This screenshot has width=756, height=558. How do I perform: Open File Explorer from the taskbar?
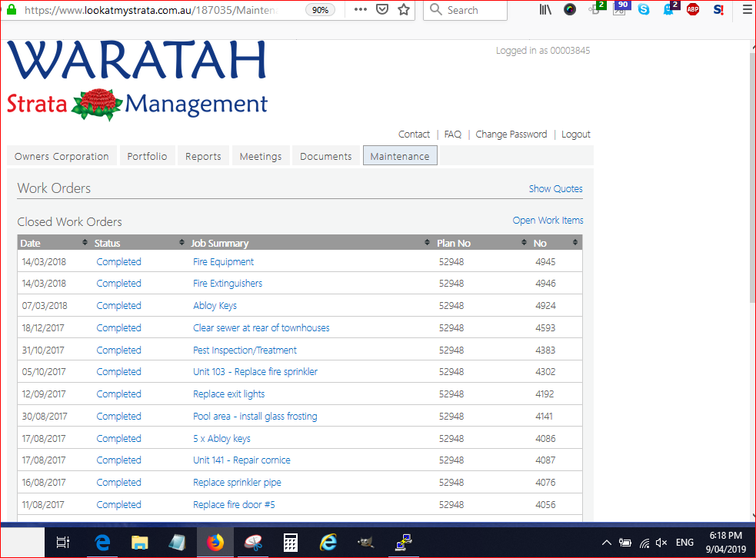click(140, 543)
